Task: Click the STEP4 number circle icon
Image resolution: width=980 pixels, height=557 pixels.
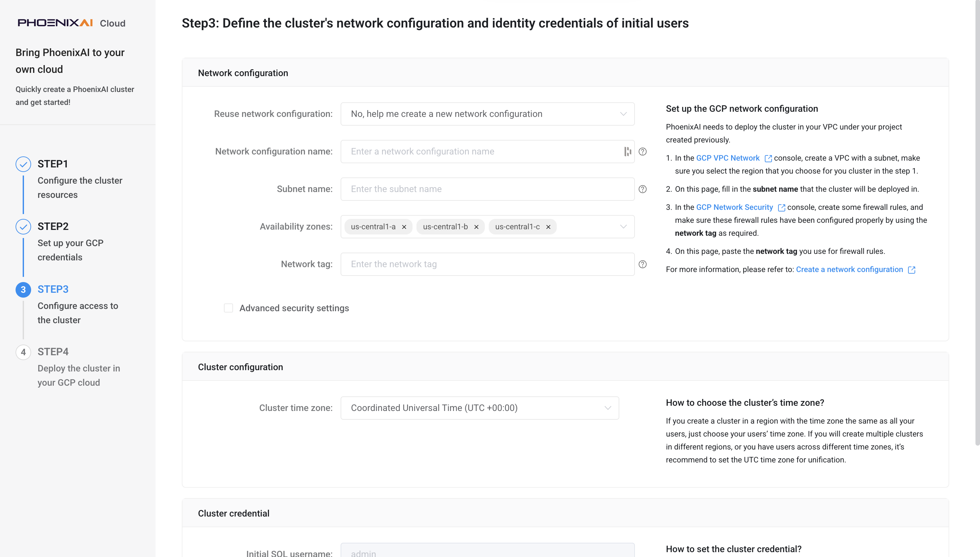Action: click(23, 352)
